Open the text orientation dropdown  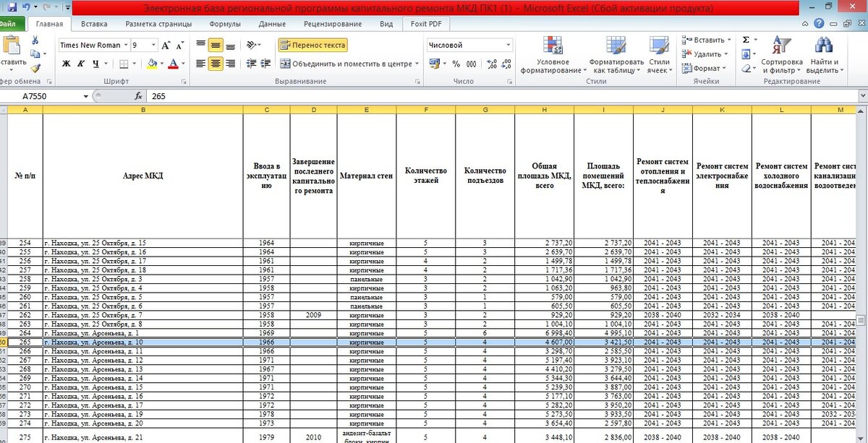253,45
